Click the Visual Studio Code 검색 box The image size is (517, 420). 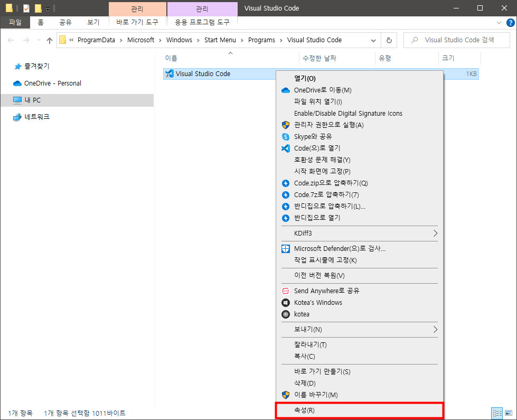pos(457,40)
